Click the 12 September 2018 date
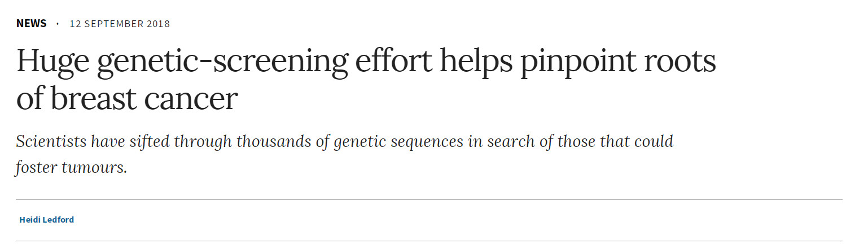868x252 pixels. pos(120,24)
